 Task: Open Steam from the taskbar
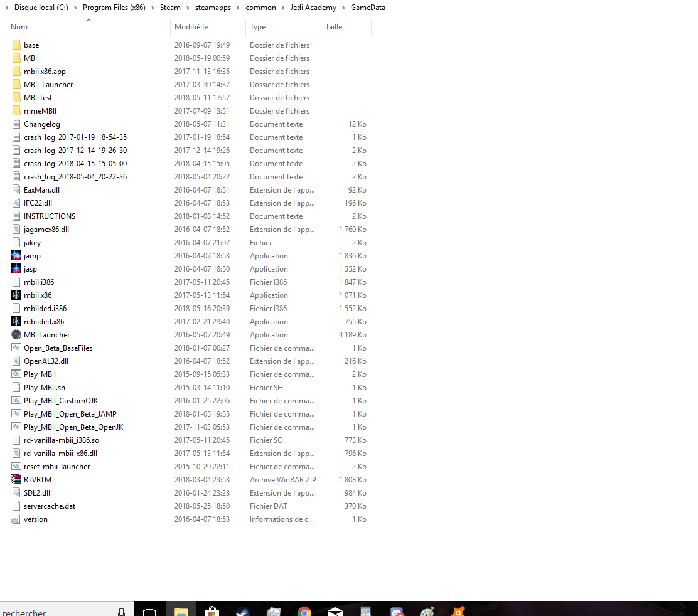(242, 612)
